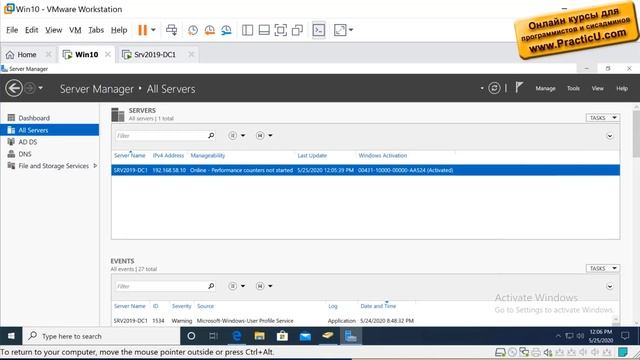Expand File and Storage Services arrow

pos(95,166)
